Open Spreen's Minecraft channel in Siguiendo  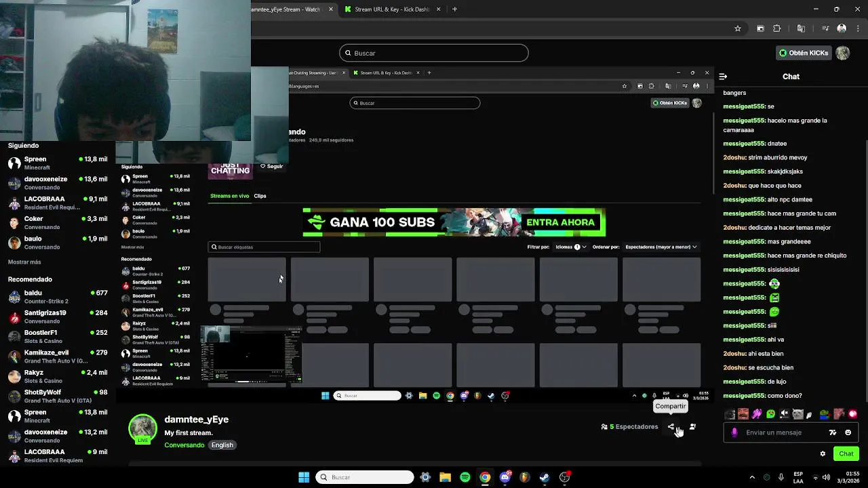point(58,163)
